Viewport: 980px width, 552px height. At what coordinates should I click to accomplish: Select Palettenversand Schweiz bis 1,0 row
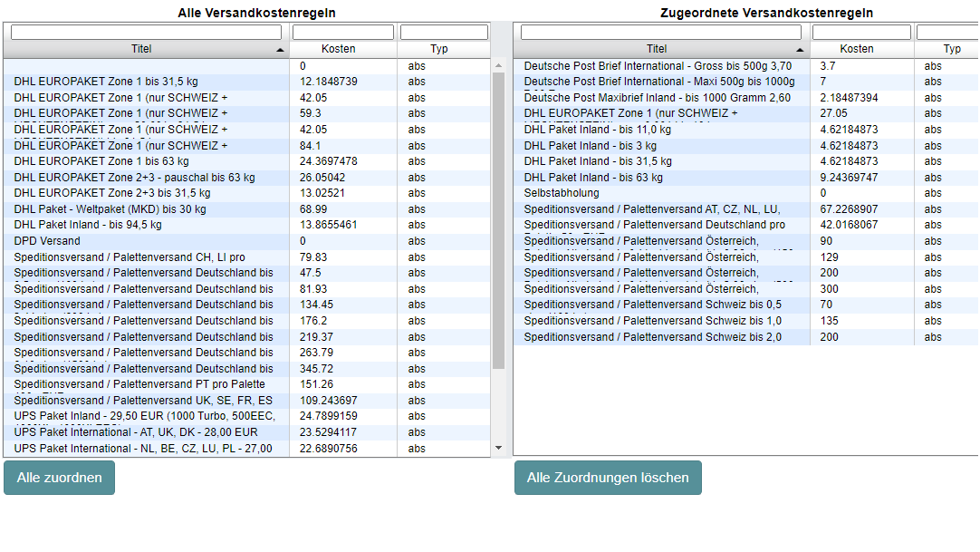point(745,321)
